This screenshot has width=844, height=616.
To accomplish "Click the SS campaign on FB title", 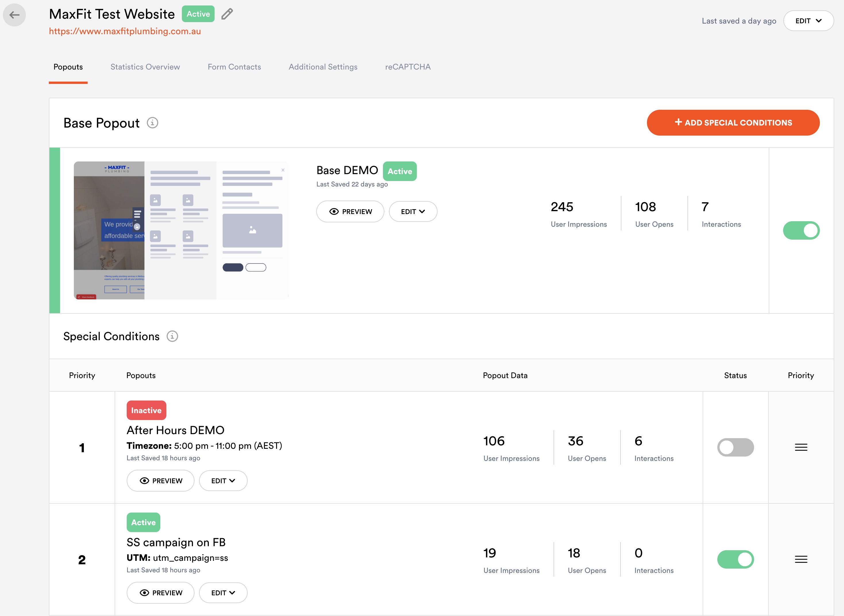I will (176, 542).
